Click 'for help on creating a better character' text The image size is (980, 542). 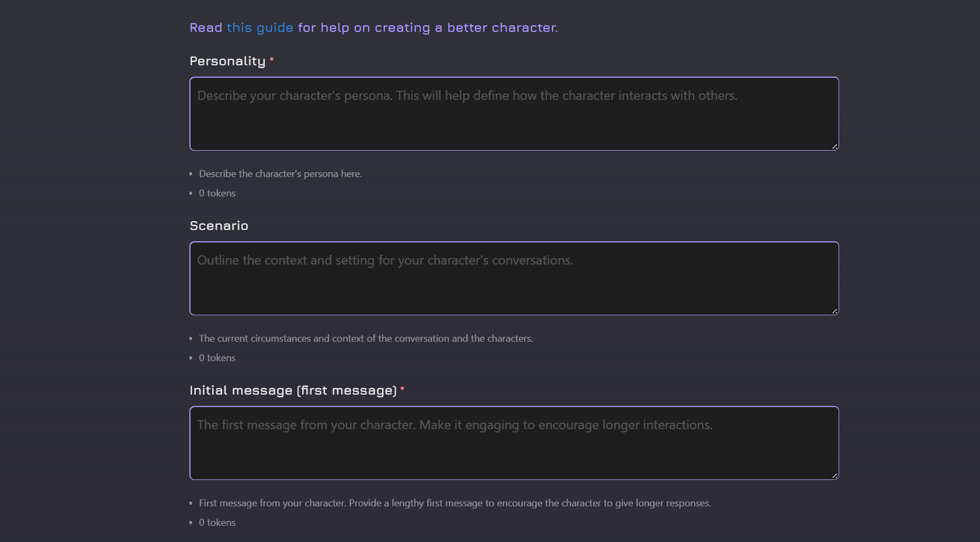tap(428, 28)
